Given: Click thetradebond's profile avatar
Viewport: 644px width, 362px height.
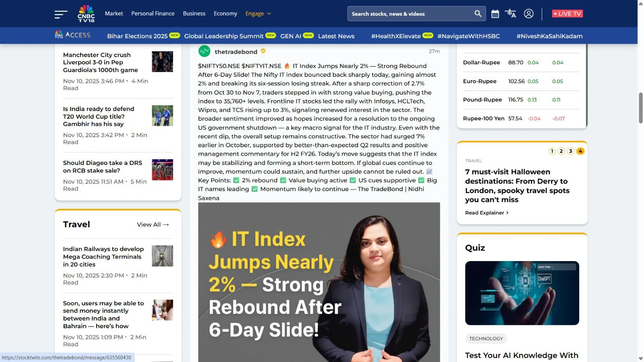Looking at the screenshot, I should 204,51.
